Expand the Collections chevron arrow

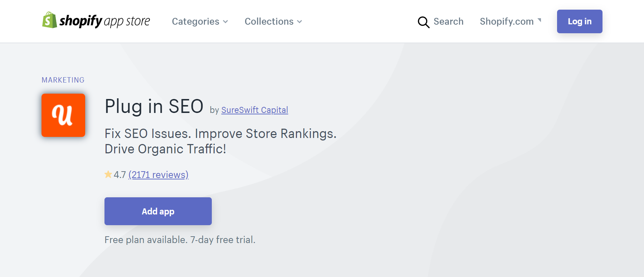tap(299, 22)
